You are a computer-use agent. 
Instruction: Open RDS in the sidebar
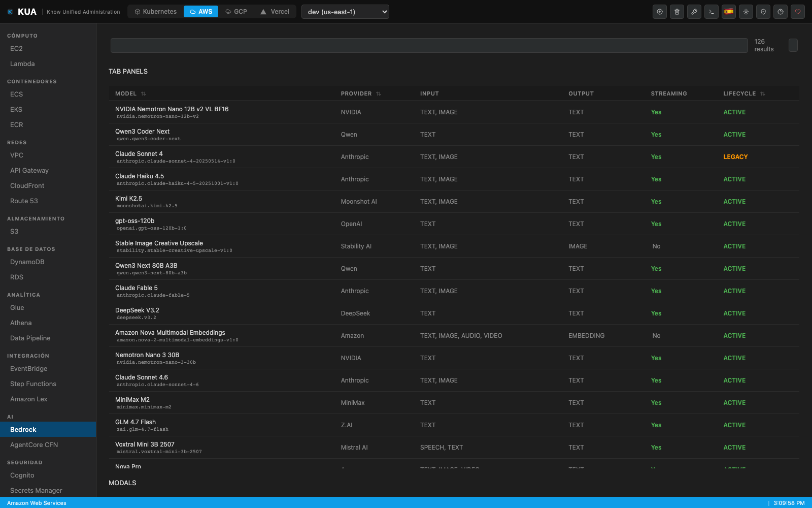point(48,277)
